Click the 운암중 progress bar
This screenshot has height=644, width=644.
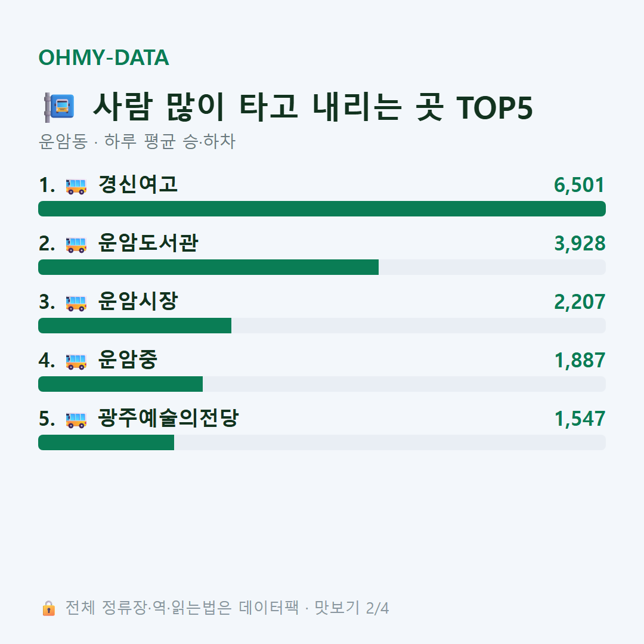[x=322, y=384]
